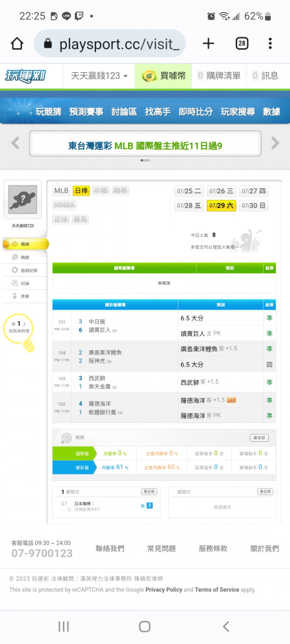Click 羅德海洋 客 PK prediction

point(200,415)
